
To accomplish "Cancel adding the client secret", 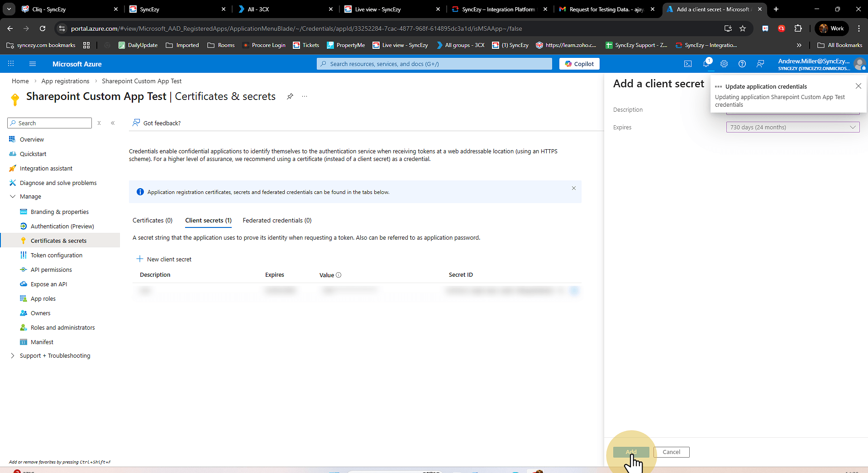I will [x=671, y=452].
